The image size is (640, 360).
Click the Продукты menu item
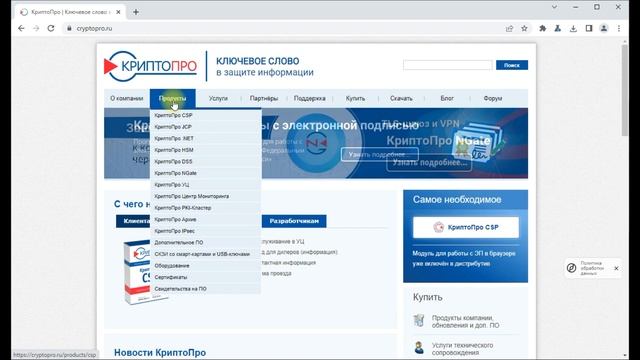(173, 98)
